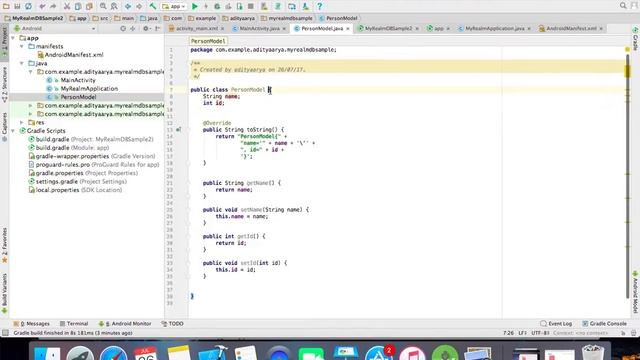Click the Help question mark icon
The height and width of the screenshot is (360, 640).
[x=320, y=6]
